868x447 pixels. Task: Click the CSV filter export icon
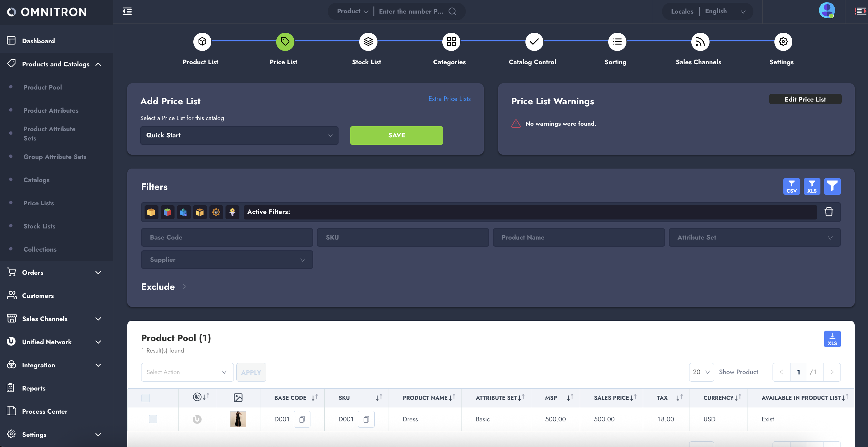(x=791, y=186)
